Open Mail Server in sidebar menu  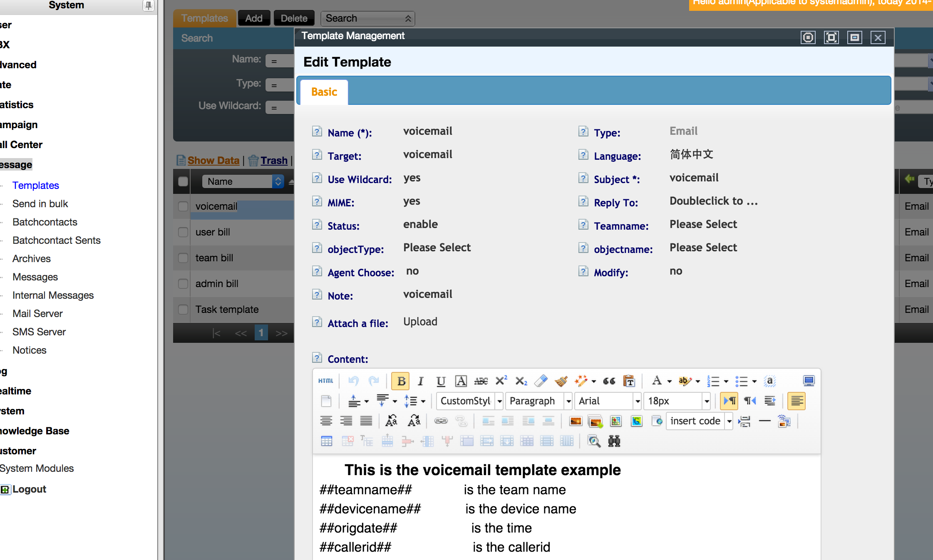click(37, 313)
